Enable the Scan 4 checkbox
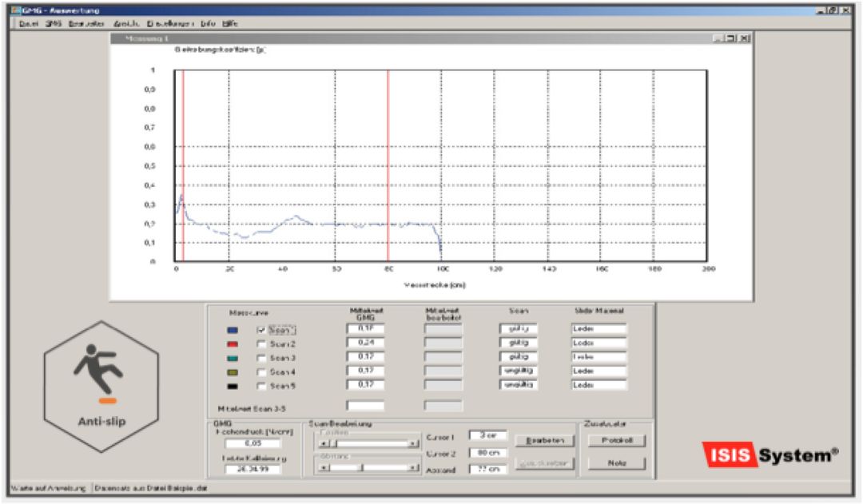Screen dimensions: 863x504 (261, 372)
